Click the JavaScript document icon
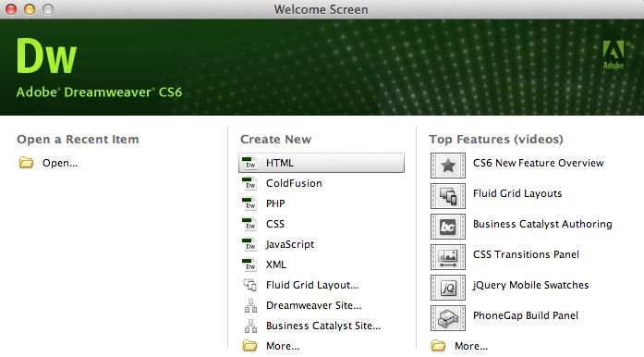644x357 pixels. [249, 244]
